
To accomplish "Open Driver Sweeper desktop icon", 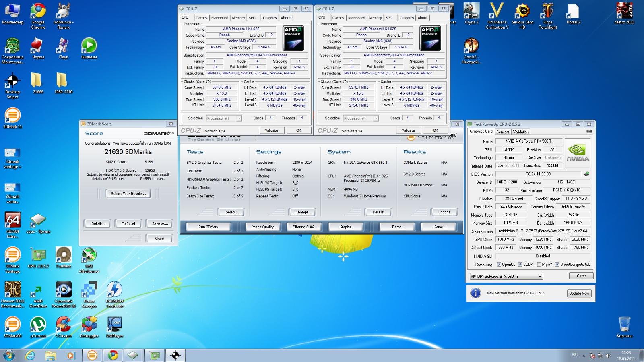I will pyautogui.click(x=89, y=295).
